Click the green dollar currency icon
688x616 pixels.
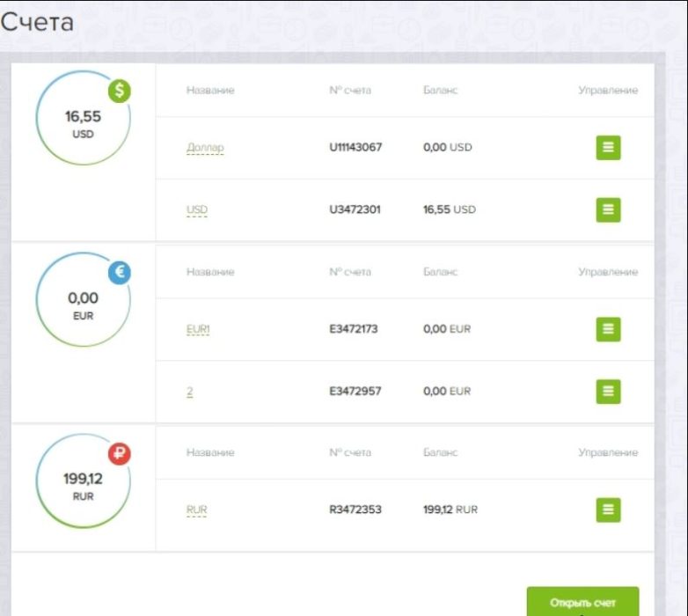coord(120,91)
